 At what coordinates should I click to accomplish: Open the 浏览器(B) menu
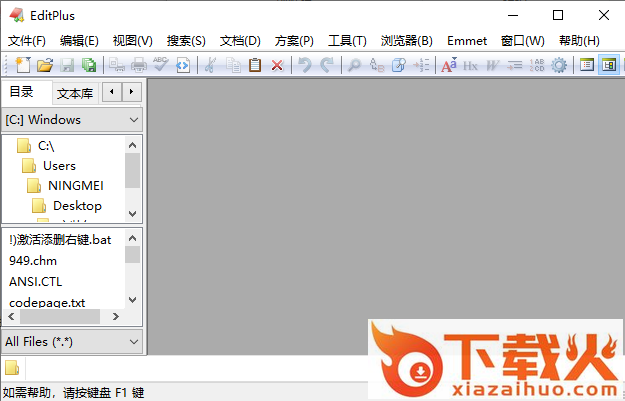click(407, 41)
